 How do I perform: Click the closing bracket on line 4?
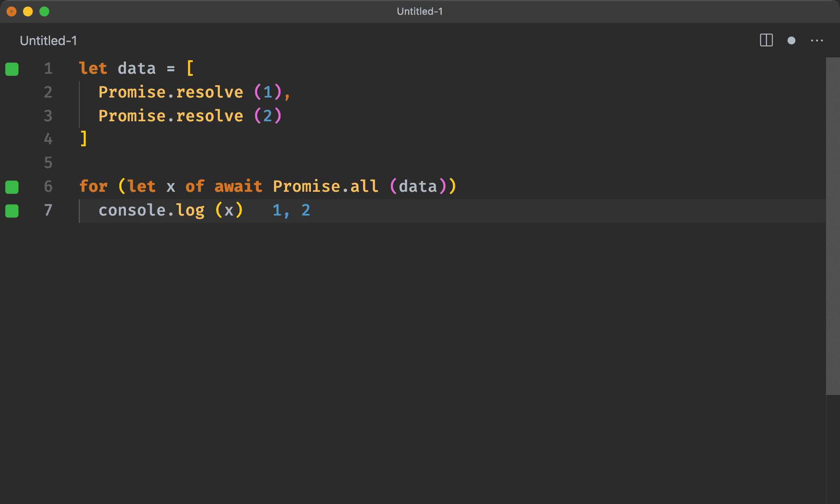point(84,139)
